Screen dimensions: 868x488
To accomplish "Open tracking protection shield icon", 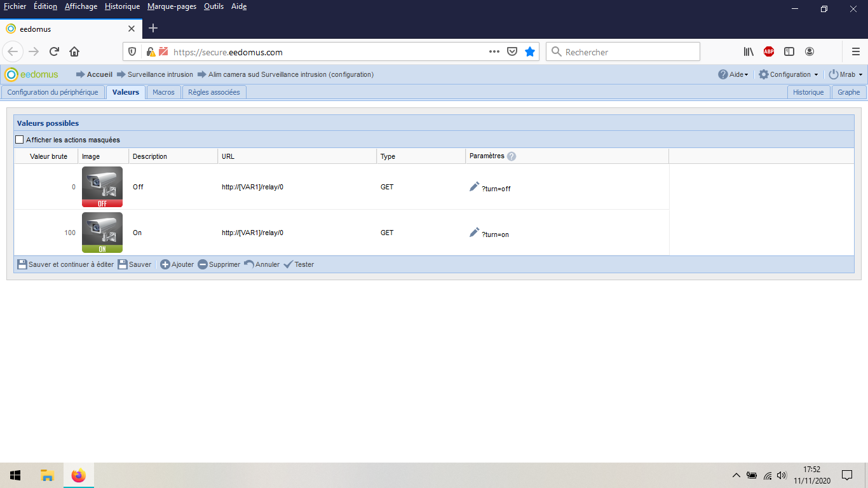I will click(132, 52).
